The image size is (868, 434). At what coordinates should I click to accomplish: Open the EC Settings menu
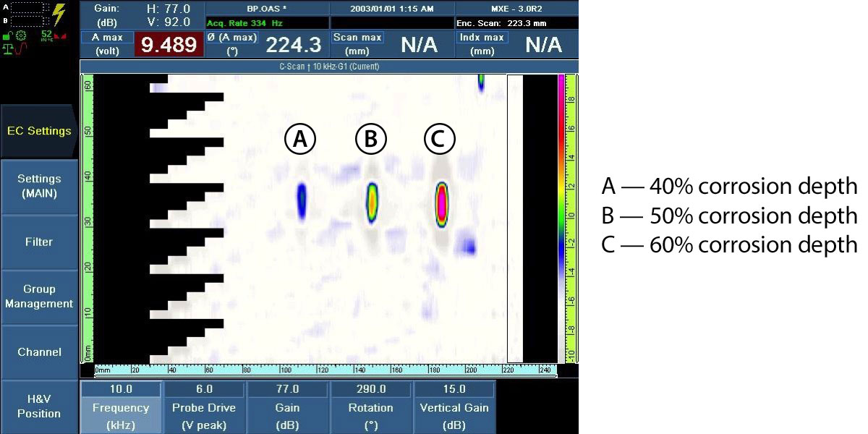(x=38, y=131)
